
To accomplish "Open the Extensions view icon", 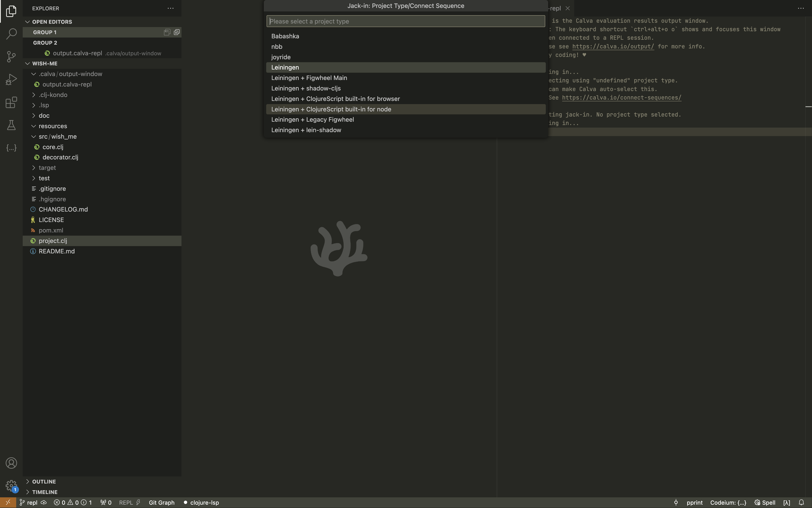I will [x=11, y=102].
